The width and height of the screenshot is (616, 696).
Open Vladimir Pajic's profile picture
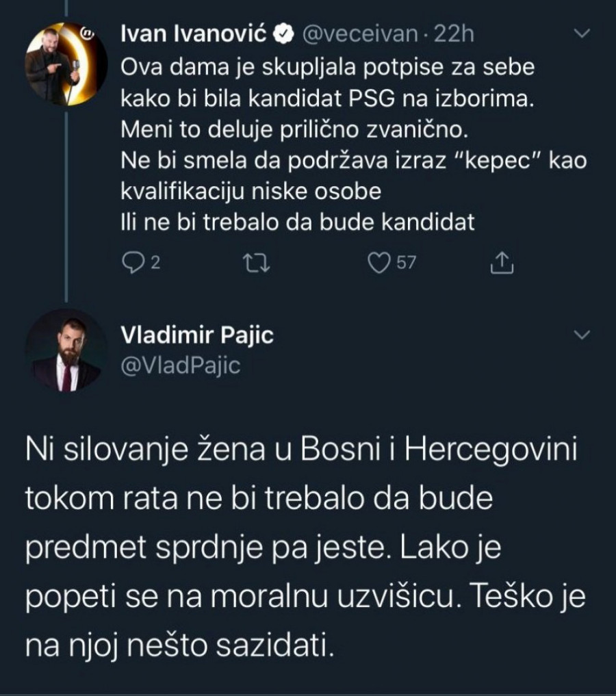(x=66, y=350)
